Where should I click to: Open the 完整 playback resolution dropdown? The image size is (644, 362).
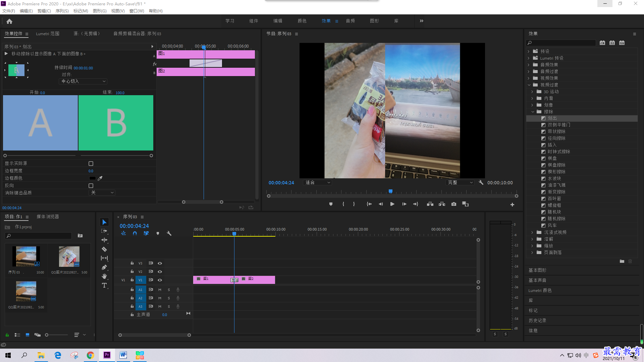click(x=460, y=183)
